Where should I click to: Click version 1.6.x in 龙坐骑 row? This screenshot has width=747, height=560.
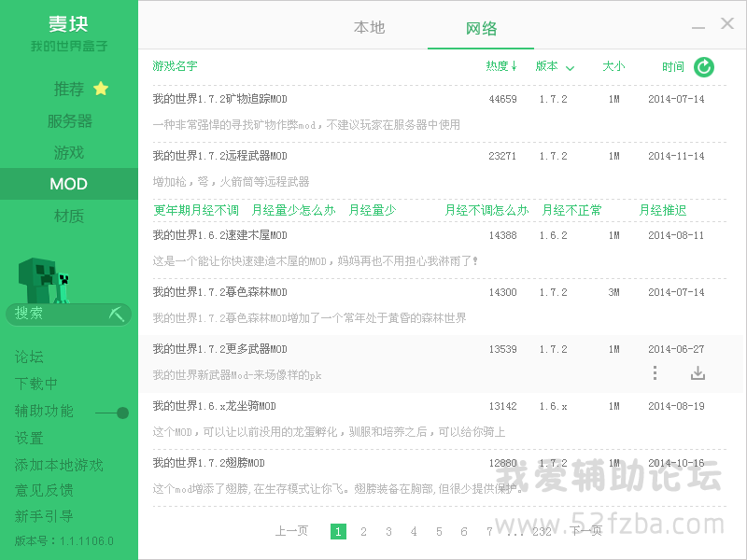tap(553, 406)
